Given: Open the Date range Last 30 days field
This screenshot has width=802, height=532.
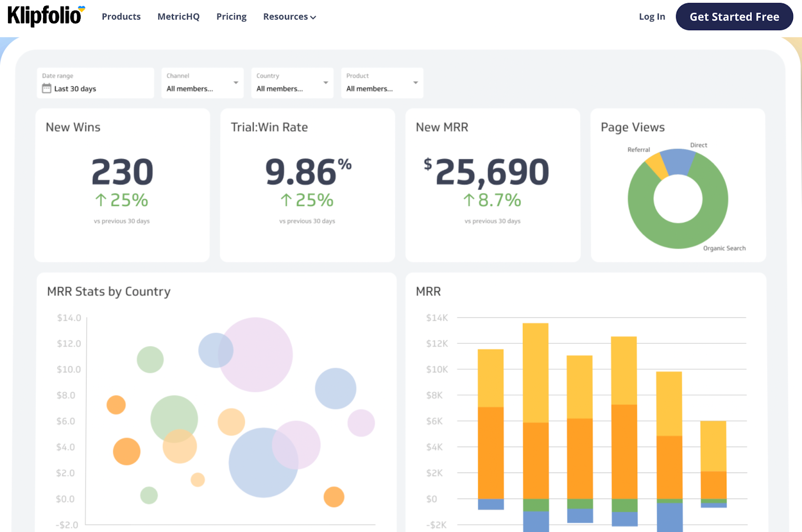Looking at the screenshot, I should pos(95,83).
